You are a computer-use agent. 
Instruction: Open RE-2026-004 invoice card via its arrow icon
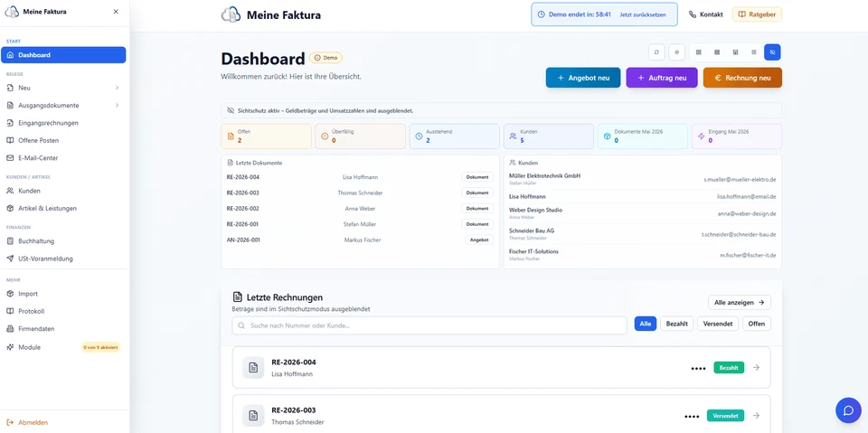756,367
